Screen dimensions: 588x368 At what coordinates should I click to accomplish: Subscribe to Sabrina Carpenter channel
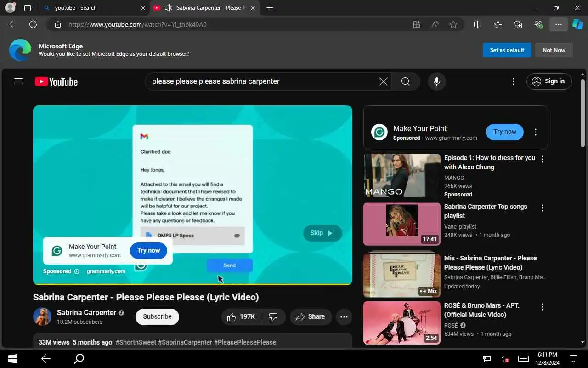point(157,316)
